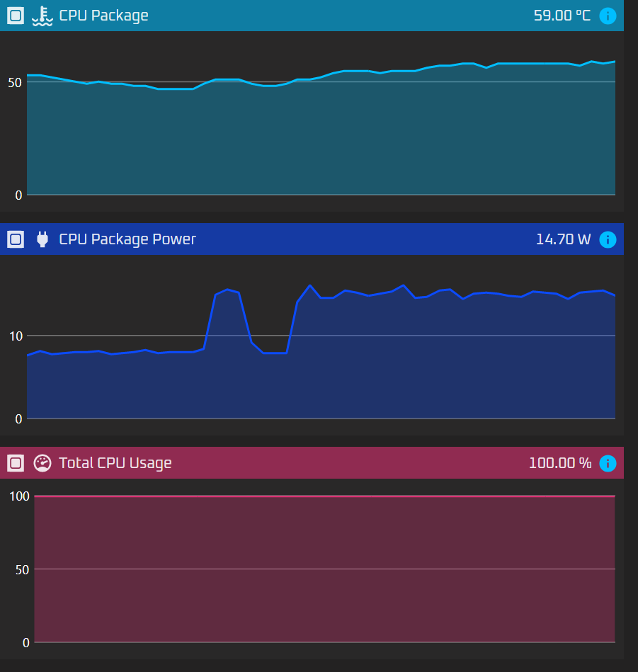Open info for CPU Package temperature
This screenshot has width=638, height=672.
click(x=608, y=16)
